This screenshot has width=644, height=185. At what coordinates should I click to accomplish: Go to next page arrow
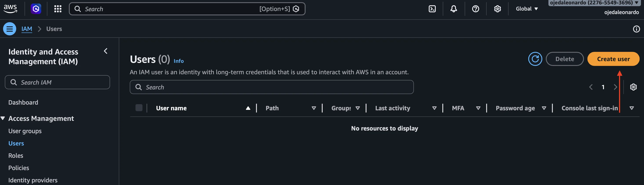click(615, 87)
